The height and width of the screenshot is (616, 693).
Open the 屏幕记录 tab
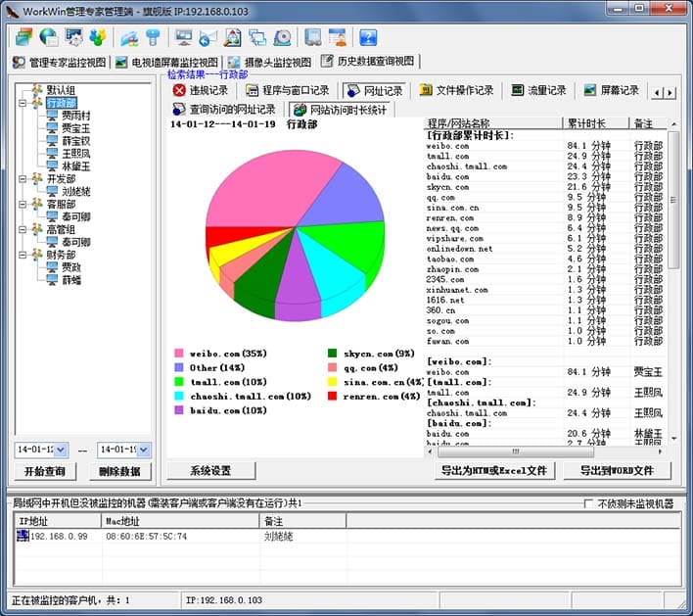coord(611,90)
